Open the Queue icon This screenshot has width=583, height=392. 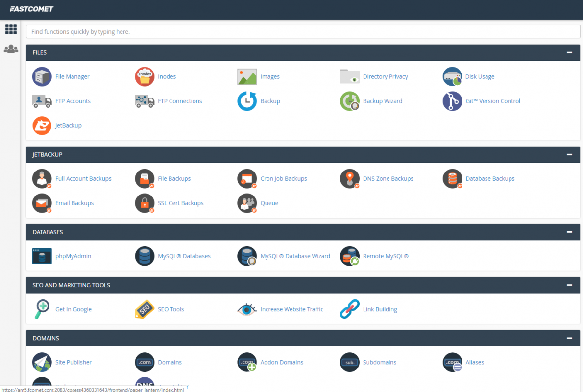pos(247,203)
